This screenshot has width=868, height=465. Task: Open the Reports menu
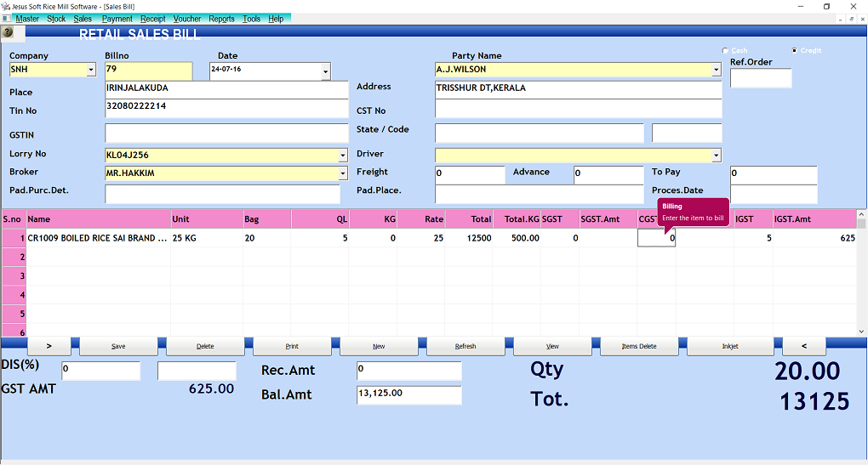[221, 19]
